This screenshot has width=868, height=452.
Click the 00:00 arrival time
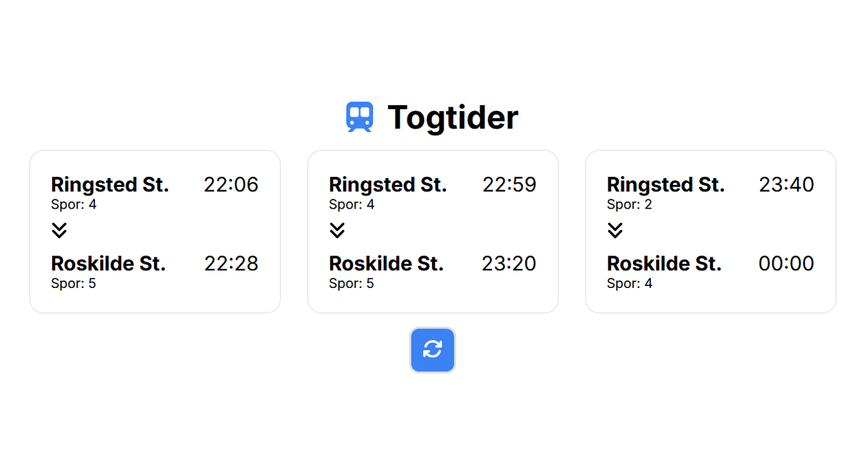click(x=786, y=263)
